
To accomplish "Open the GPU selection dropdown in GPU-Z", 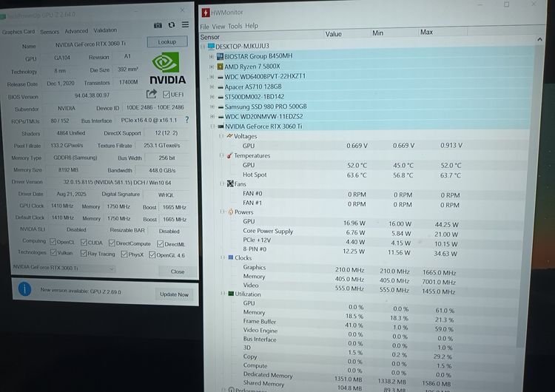I will click(x=64, y=268).
